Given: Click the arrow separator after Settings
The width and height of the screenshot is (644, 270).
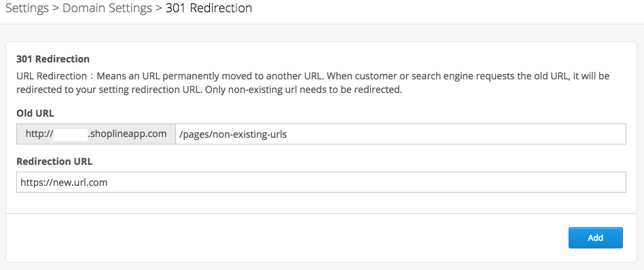Looking at the screenshot, I should click(56, 8).
